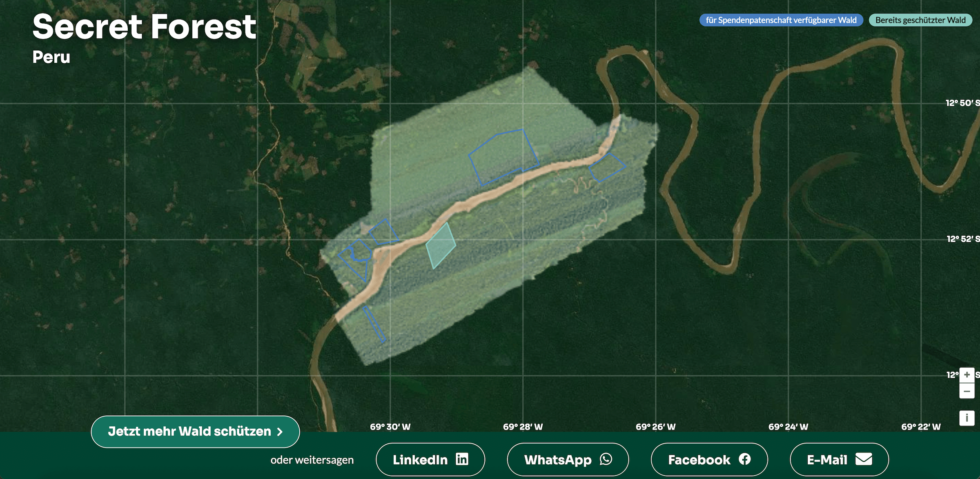Image resolution: width=980 pixels, height=479 pixels.
Task: Toggle 'für Spendenpatenschaft verfügbarer Wald' legend
Action: tap(781, 20)
